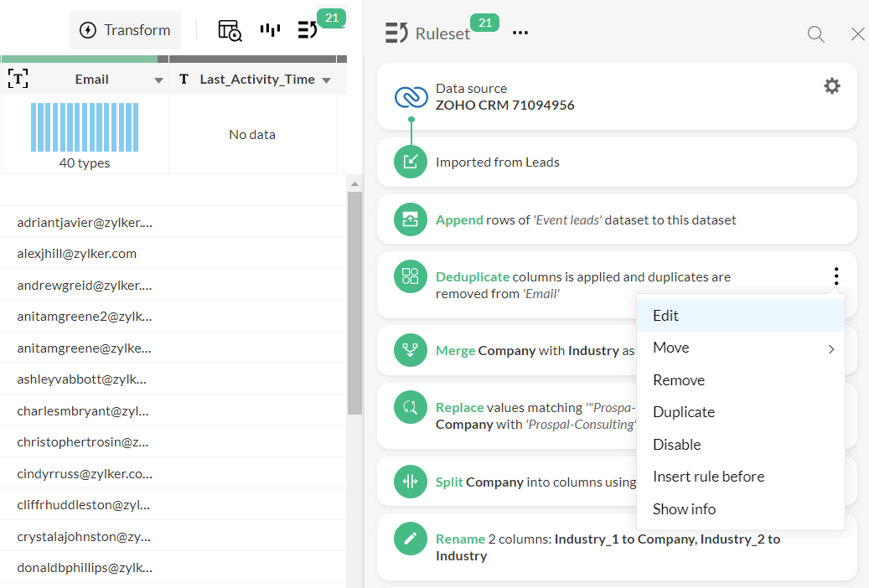
Task: Open the Ruleset panel three-dots menu
Action: click(520, 34)
